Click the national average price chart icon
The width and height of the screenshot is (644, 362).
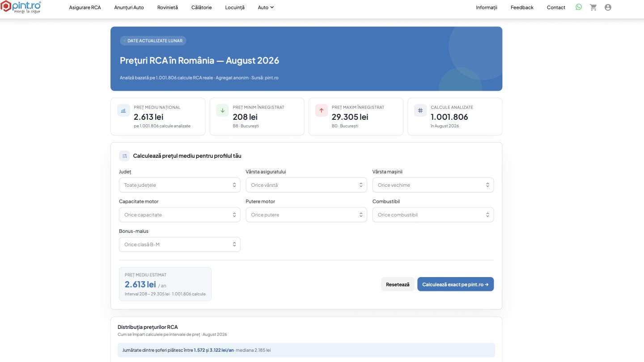point(123,110)
